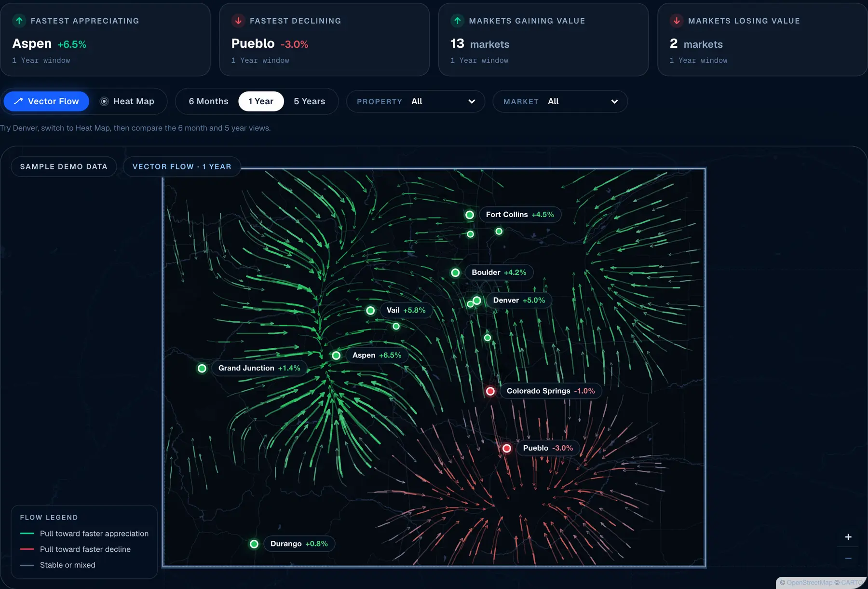This screenshot has height=589, width=868.
Task: Click the Grand Junction marker dot
Action: tap(202, 369)
